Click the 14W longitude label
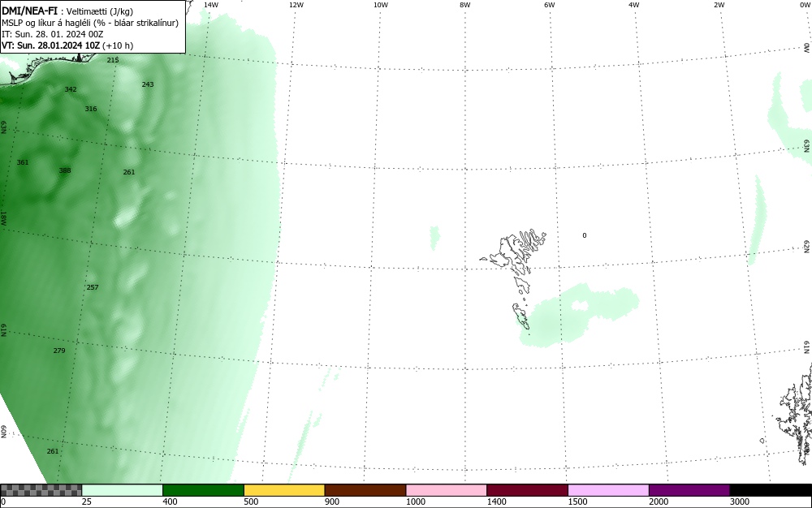This screenshot has width=812, height=508. tap(211, 5)
